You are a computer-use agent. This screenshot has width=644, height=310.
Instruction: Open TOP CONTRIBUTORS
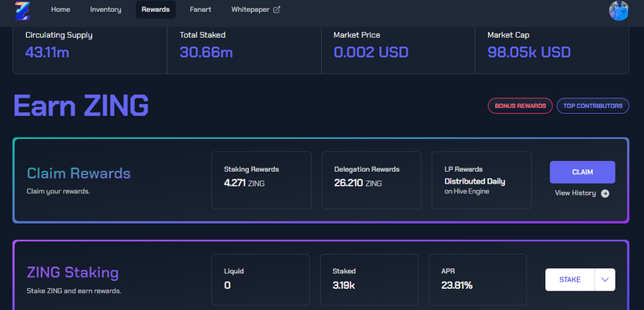pyautogui.click(x=593, y=106)
